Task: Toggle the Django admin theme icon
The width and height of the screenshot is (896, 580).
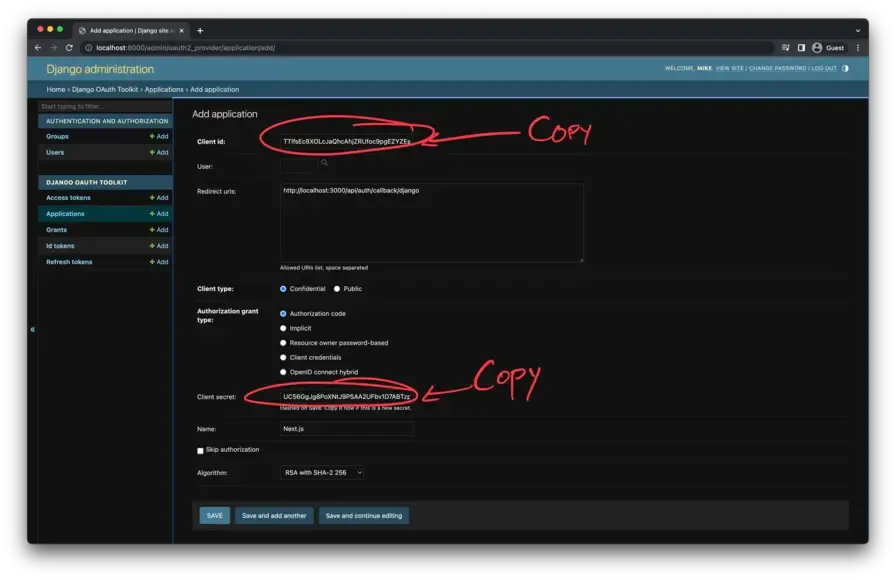Action: 845,69
